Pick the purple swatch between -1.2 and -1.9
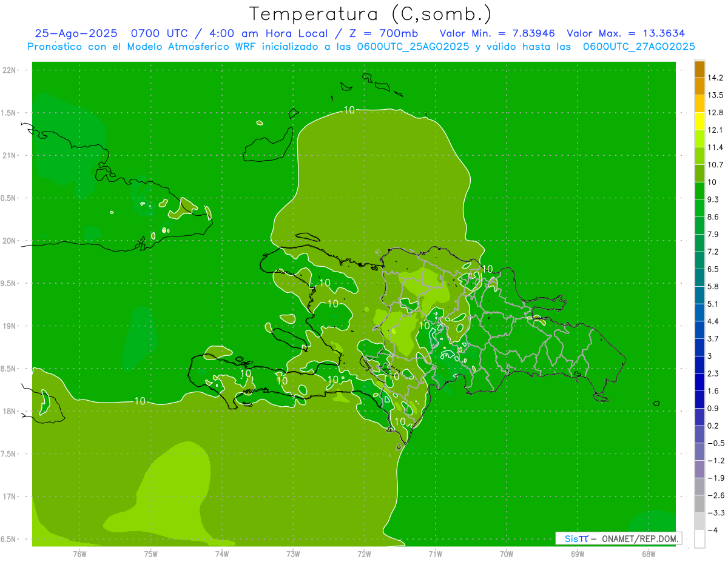Viewport: 728px width, 562px height. click(x=699, y=469)
